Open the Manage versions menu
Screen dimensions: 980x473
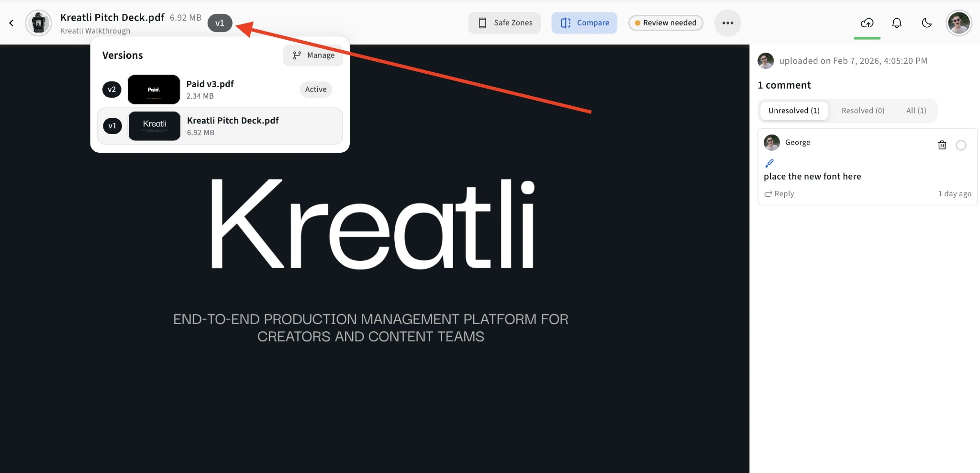[313, 55]
